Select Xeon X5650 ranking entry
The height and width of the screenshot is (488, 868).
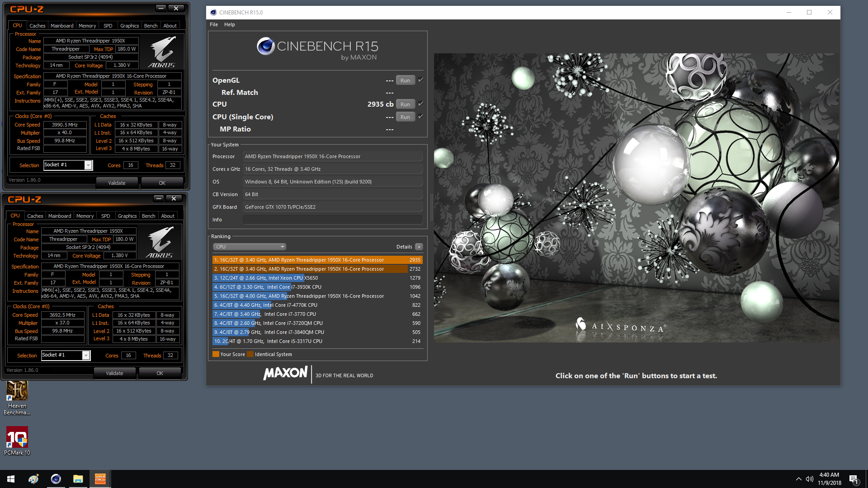(317, 278)
